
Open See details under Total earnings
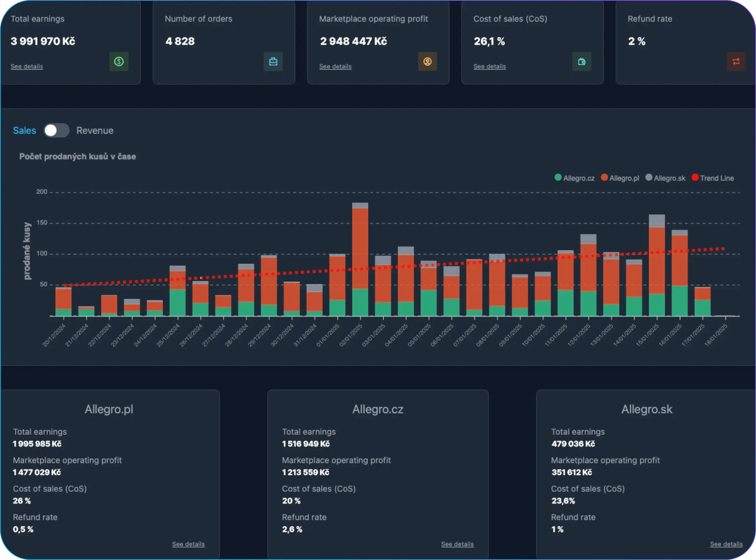point(27,66)
